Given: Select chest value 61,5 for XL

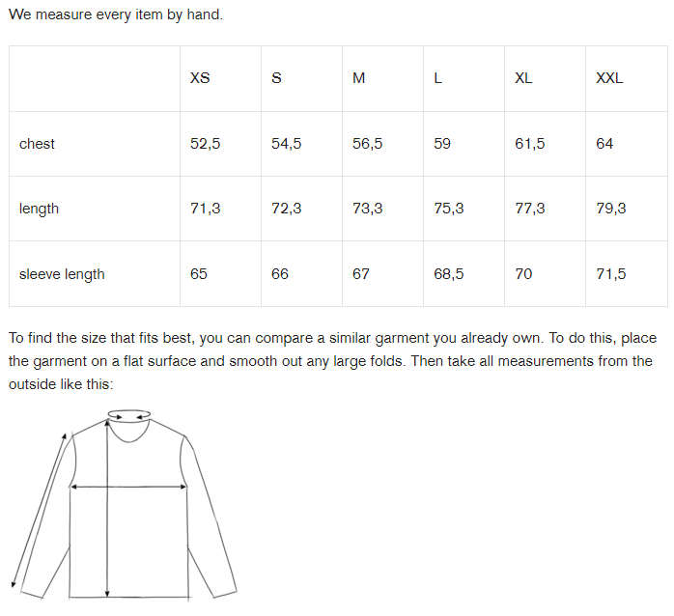Looking at the screenshot, I should point(529,144).
